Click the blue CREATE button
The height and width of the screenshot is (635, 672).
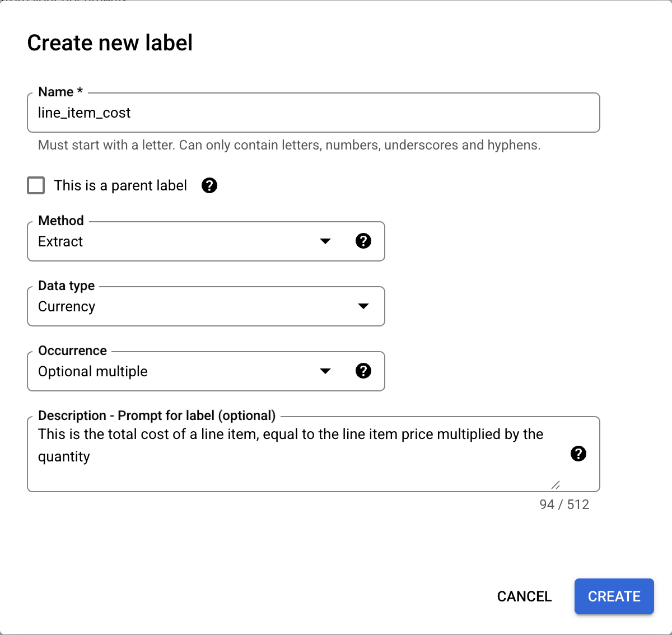[x=614, y=596]
